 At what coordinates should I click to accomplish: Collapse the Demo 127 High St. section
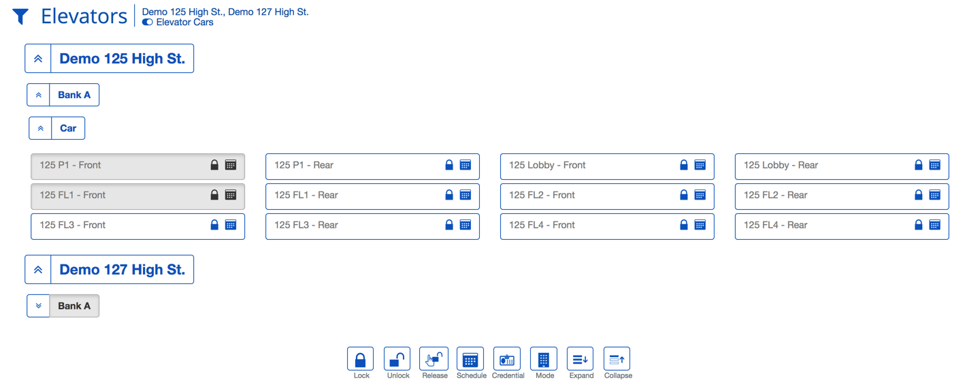pos(39,270)
